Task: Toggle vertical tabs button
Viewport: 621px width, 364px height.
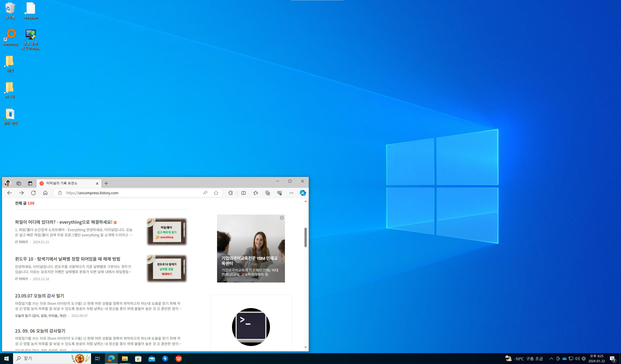Action: click(30, 183)
